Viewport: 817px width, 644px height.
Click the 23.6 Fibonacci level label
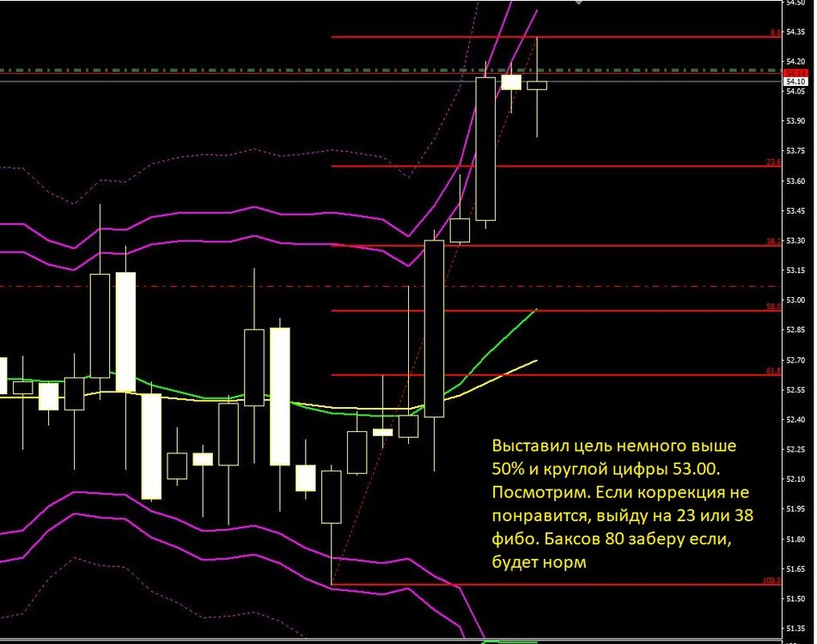point(774,162)
